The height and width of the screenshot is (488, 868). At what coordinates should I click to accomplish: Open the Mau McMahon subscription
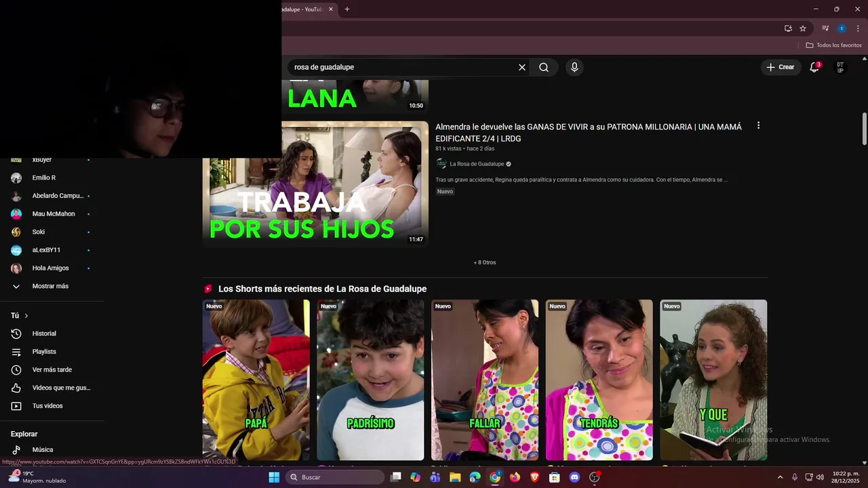[x=52, y=213]
